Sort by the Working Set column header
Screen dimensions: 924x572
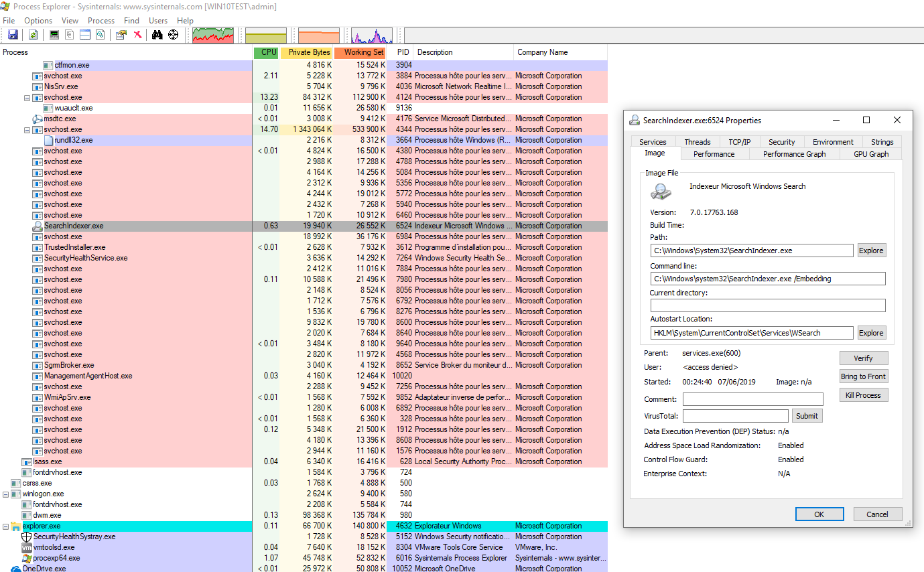360,52
